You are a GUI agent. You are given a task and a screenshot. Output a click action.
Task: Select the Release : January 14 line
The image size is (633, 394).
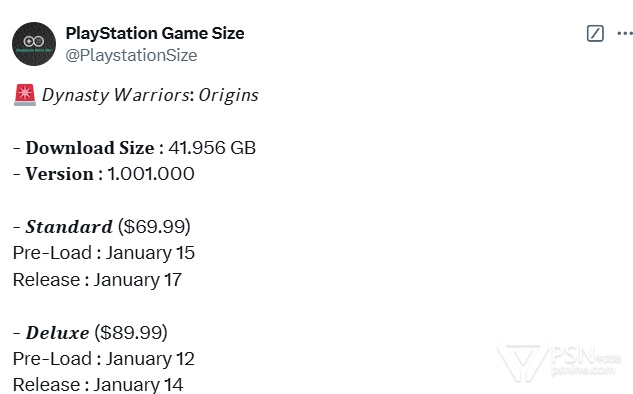click(98, 385)
